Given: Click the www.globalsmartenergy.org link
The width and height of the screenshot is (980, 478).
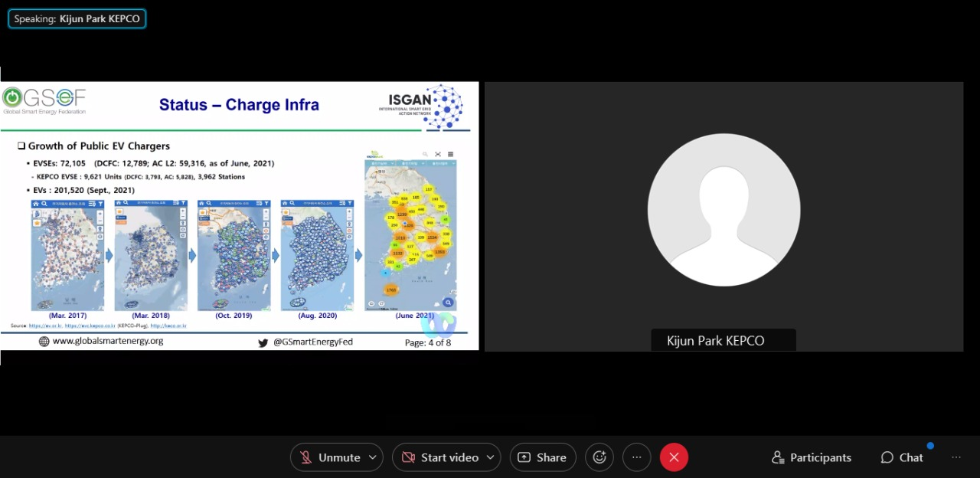Looking at the screenshot, I should tap(108, 341).
